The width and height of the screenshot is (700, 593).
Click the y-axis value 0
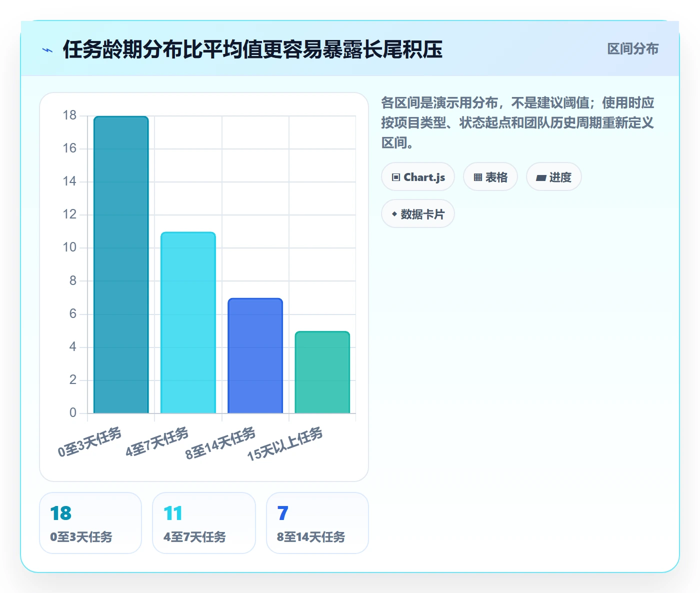[73, 413]
